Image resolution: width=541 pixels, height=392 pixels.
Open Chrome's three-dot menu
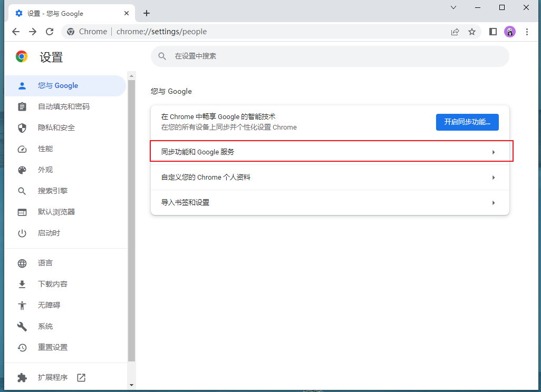[527, 32]
